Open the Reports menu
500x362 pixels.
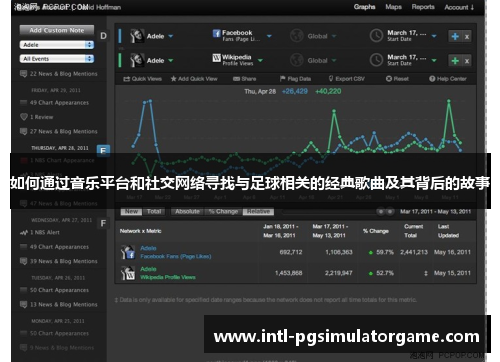tap(423, 7)
